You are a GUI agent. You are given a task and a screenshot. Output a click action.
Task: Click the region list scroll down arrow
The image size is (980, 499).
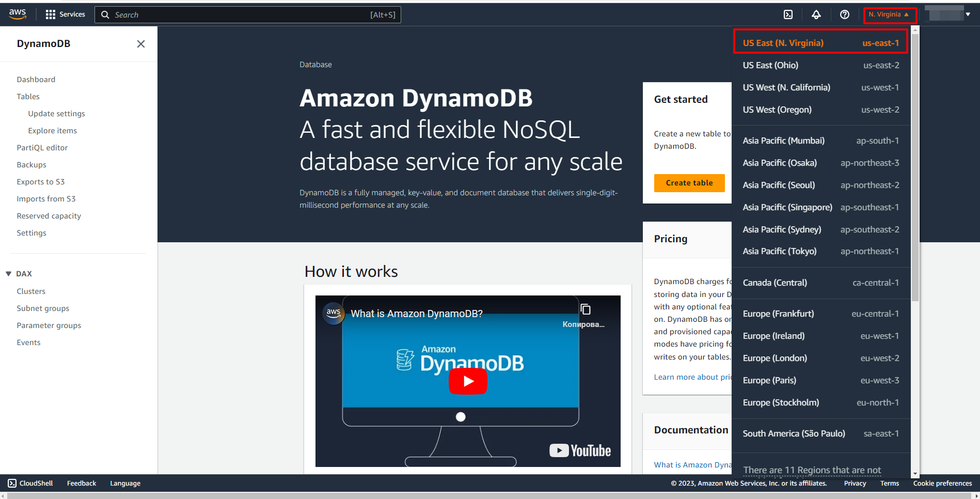[x=915, y=474]
